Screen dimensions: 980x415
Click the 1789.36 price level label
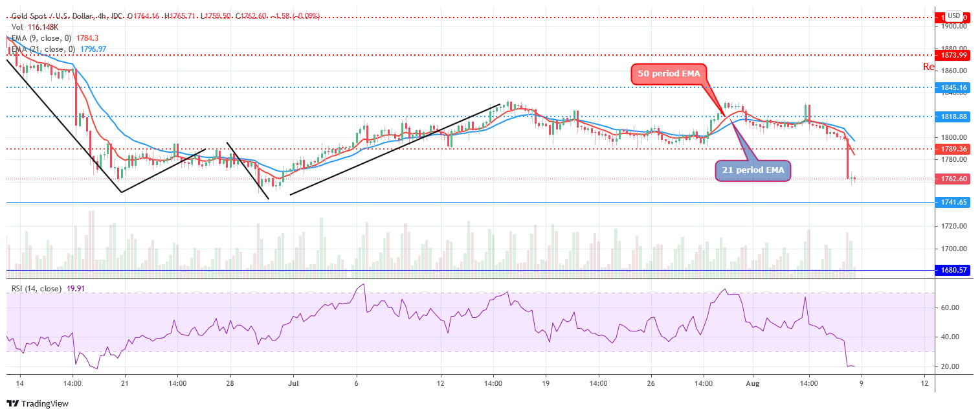[953, 149]
